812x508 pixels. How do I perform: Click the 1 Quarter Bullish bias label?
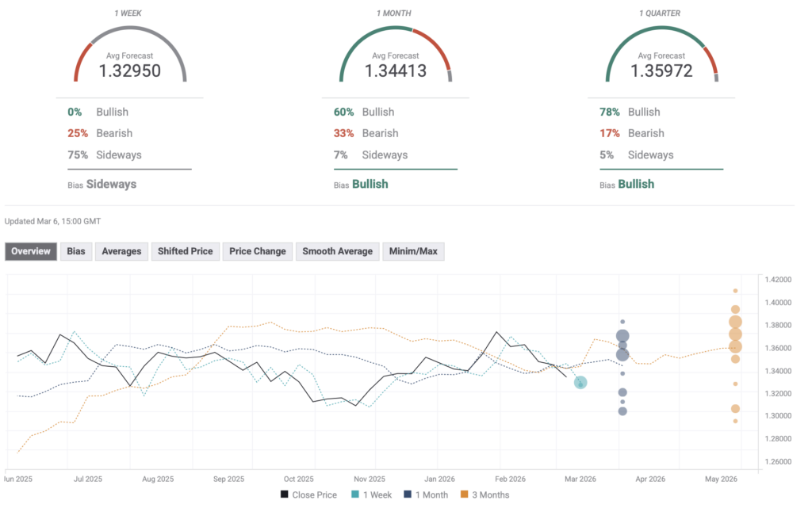[636, 184]
